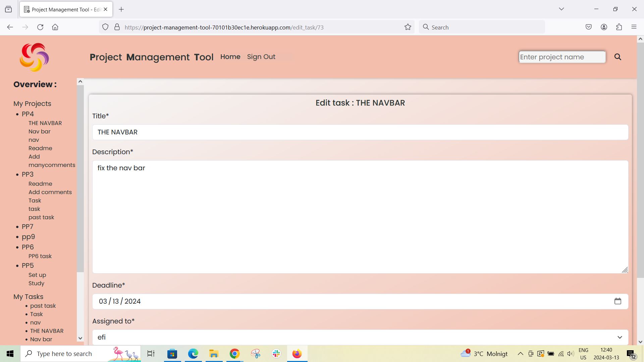This screenshot has height=362, width=644.
Task: Reload the current page
Action: (x=40, y=27)
